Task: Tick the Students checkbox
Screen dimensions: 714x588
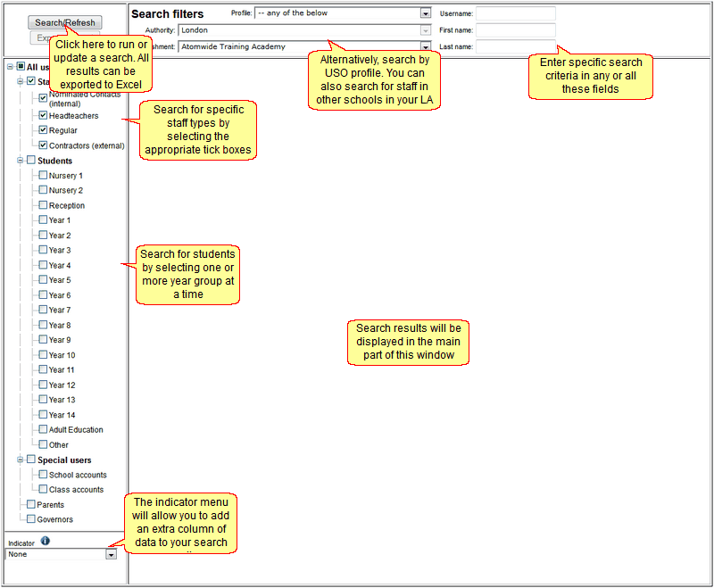Action: pyautogui.click(x=31, y=160)
